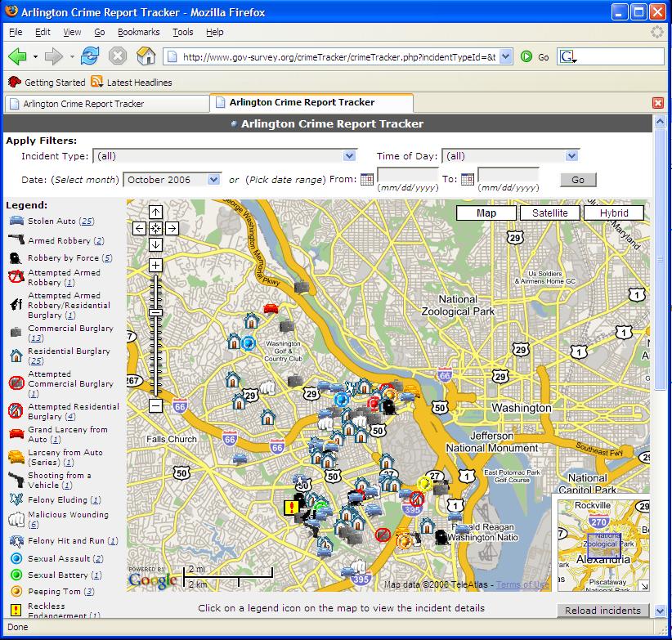Screen dimensions: 672x640
Task: Click the Armed Robbery gun legend icon
Action: point(16,239)
